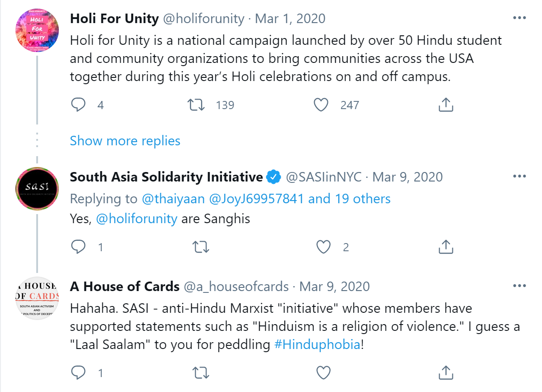
Task: Open the #Hinduphobia hashtag
Action: [317, 344]
